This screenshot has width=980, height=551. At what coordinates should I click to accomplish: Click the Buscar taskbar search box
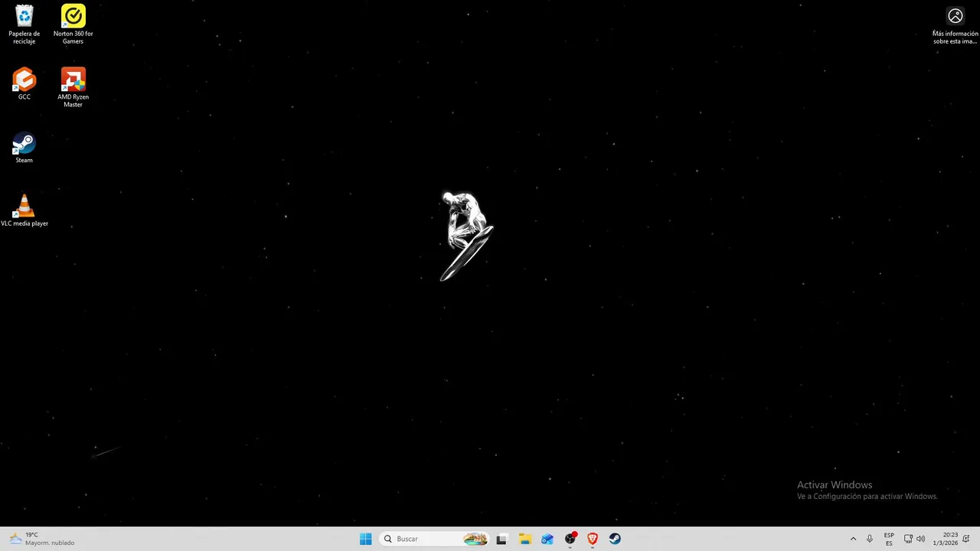[x=434, y=539]
